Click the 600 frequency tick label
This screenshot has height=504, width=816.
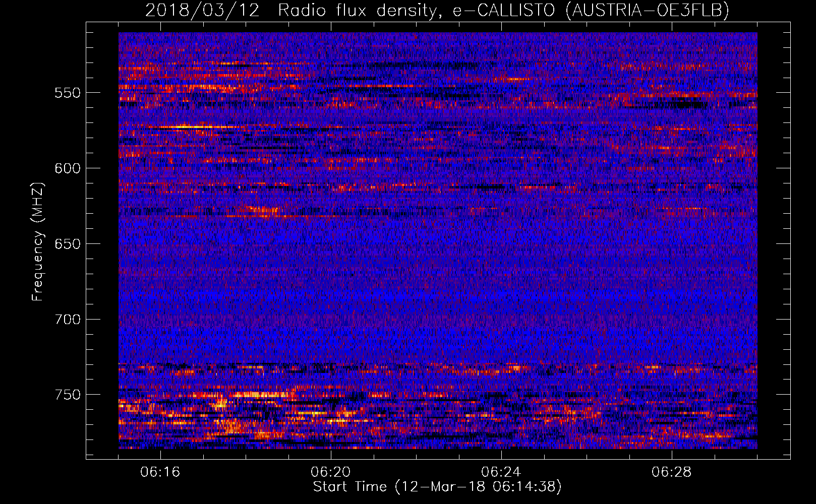pyautogui.click(x=68, y=168)
